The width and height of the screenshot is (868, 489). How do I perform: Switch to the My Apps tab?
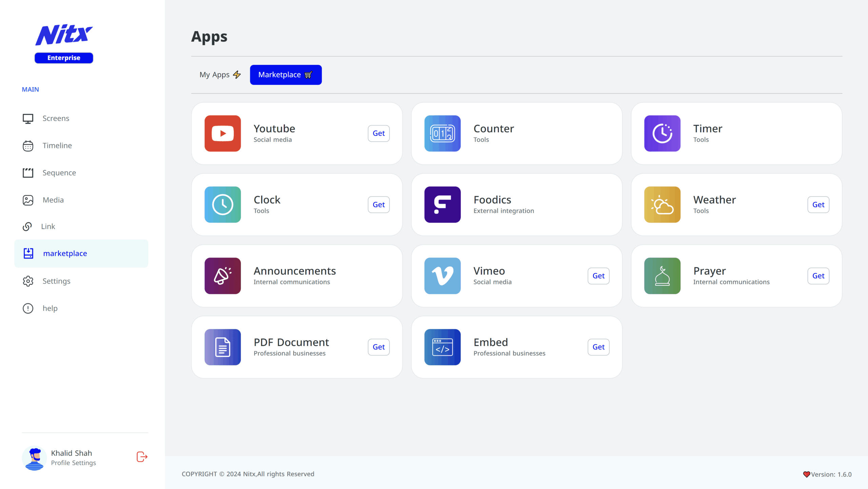220,75
